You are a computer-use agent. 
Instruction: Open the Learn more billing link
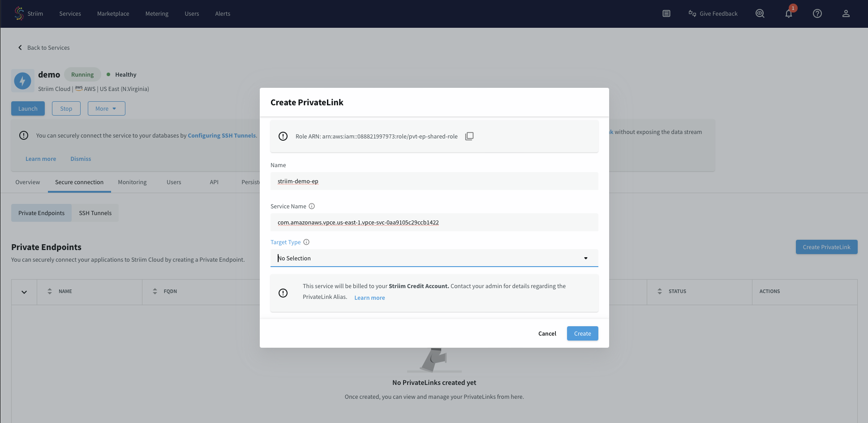[370, 298]
